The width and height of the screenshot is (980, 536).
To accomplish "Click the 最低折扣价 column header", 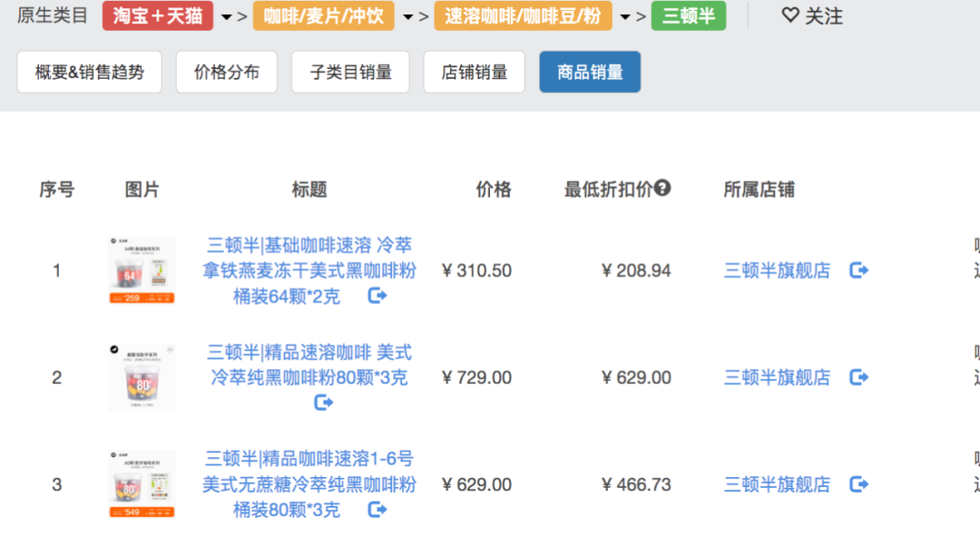I will click(608, 190).
